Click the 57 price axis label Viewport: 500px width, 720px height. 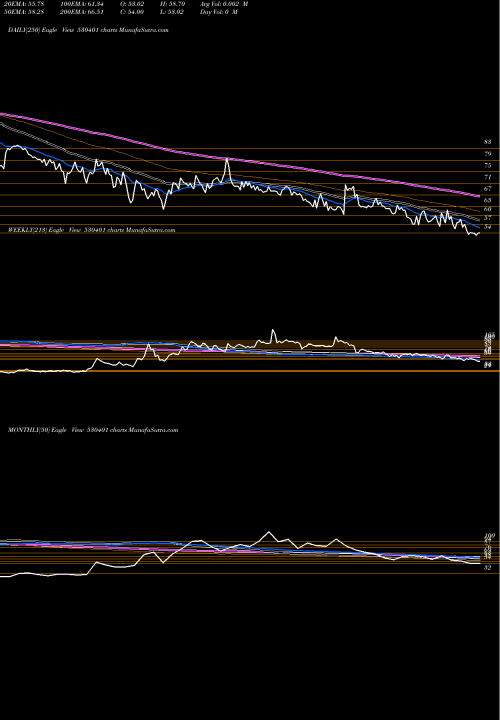(x=488, y=218)
